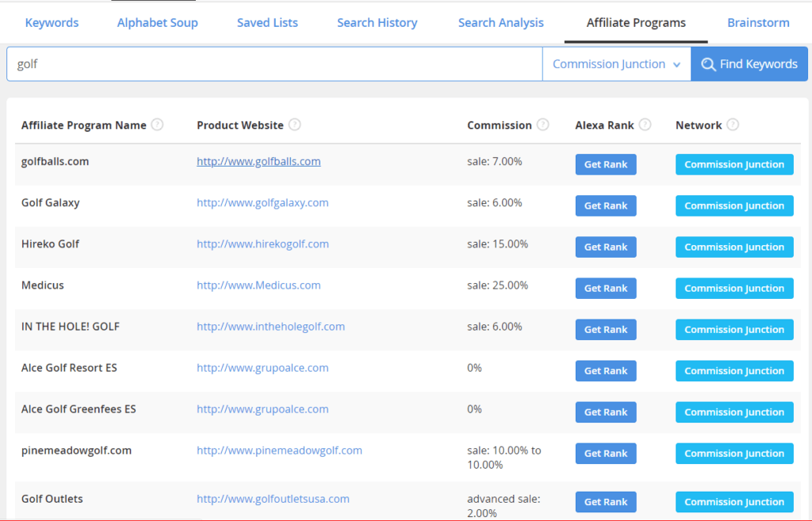Open the Brainstorm section
812x521 pixels.
tap(758, 22)
